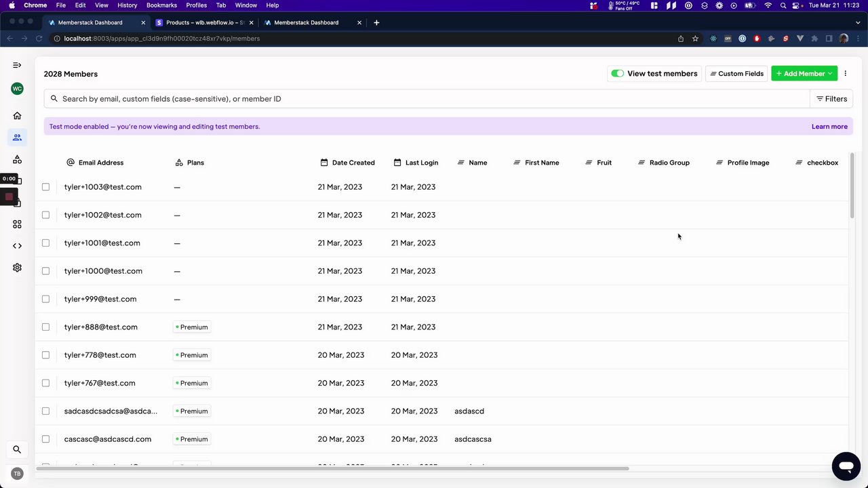Select checkbox for cascasc@asdcascd.com
Viewport: 868px width, 488px height.
click(x=45, y=439)
